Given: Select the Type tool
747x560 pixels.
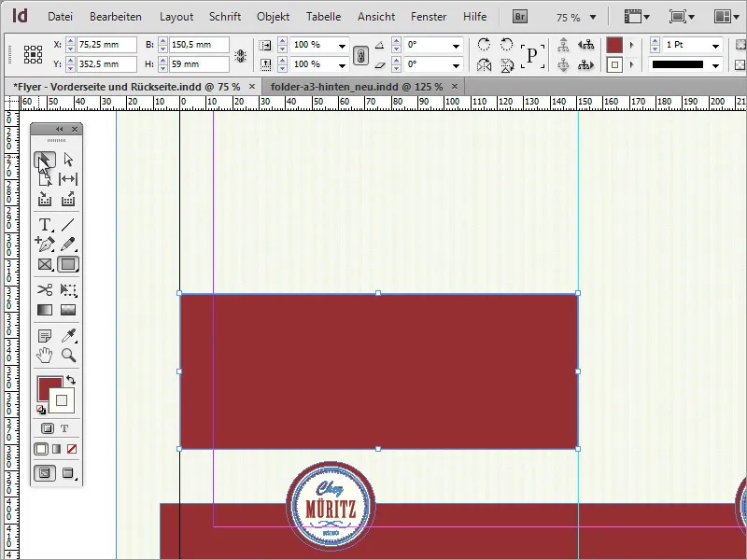Looking at the screenshot, I should (44, 224).
